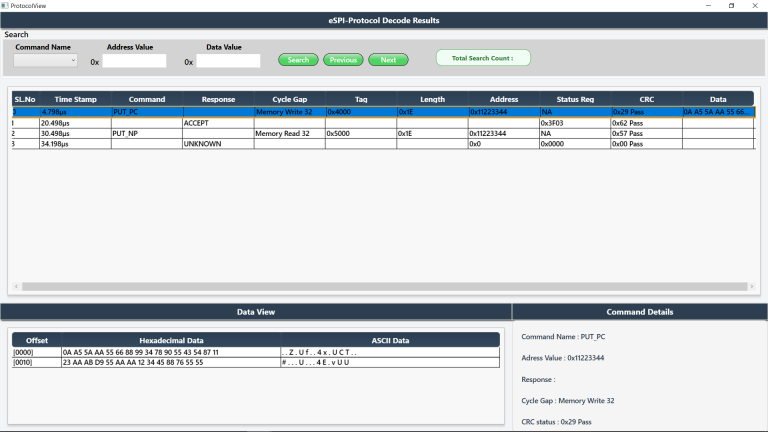This screenshot has height=432, width=768.
Task: Click the 0x5000 tag cell
Action: (x=361, y=133)
